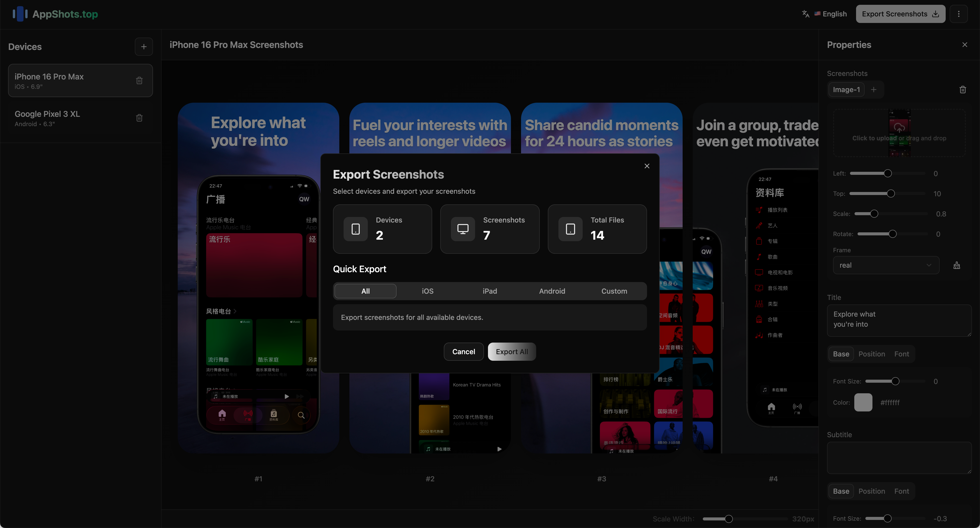Screen dimensions: 980x528
Task: Click the Title text field
Action: 899,320
